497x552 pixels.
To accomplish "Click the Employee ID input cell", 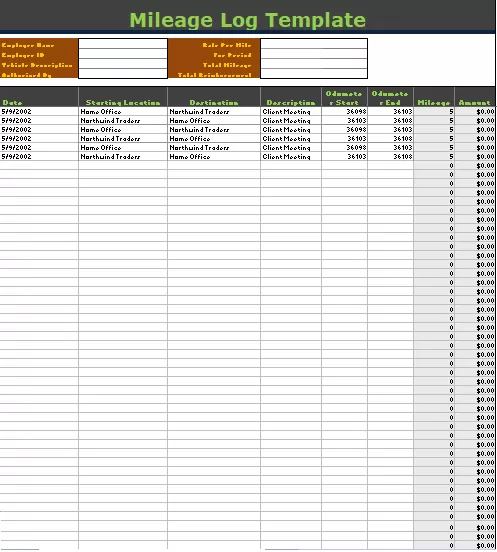I will 123,54.
